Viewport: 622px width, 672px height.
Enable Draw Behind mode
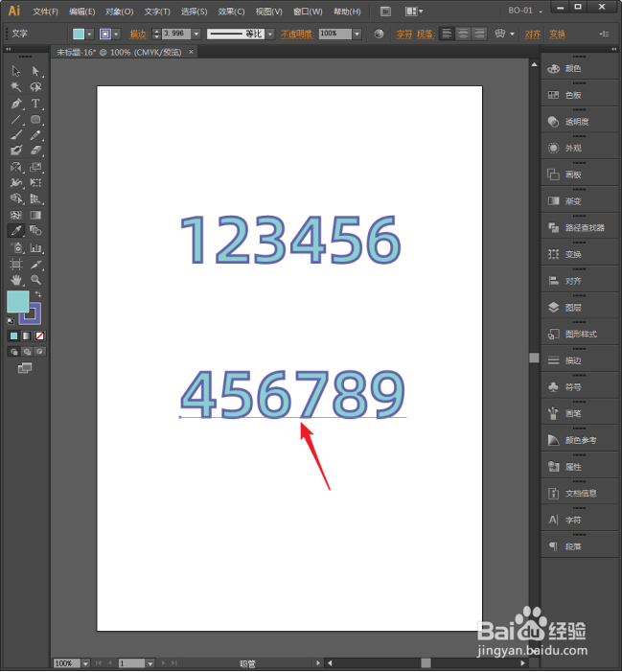[x=27, y=352]
